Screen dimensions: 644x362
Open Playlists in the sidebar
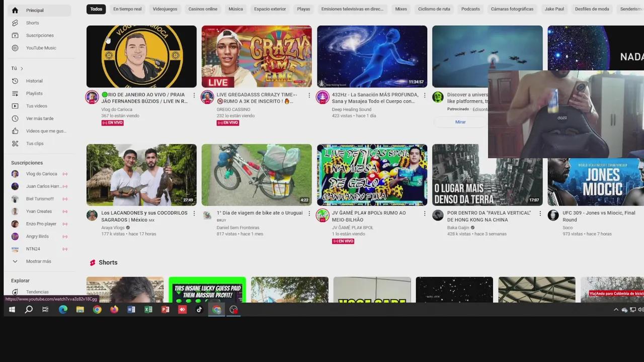[34, 94]
